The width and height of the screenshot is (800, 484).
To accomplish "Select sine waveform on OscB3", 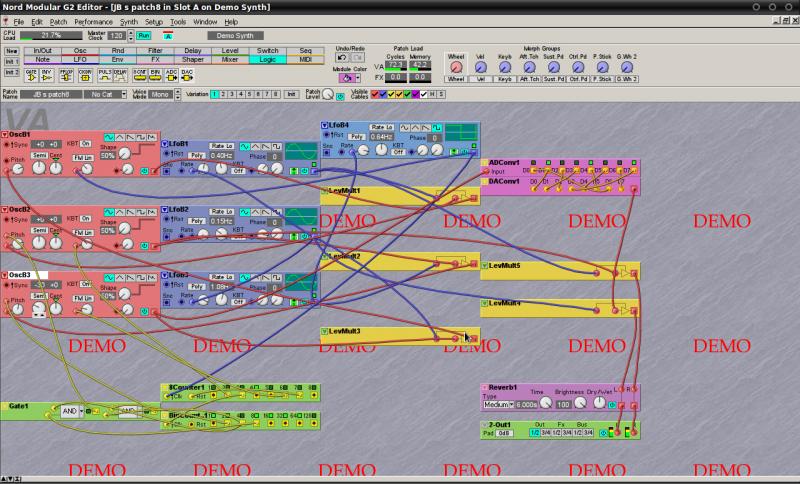I will [109, 277].
